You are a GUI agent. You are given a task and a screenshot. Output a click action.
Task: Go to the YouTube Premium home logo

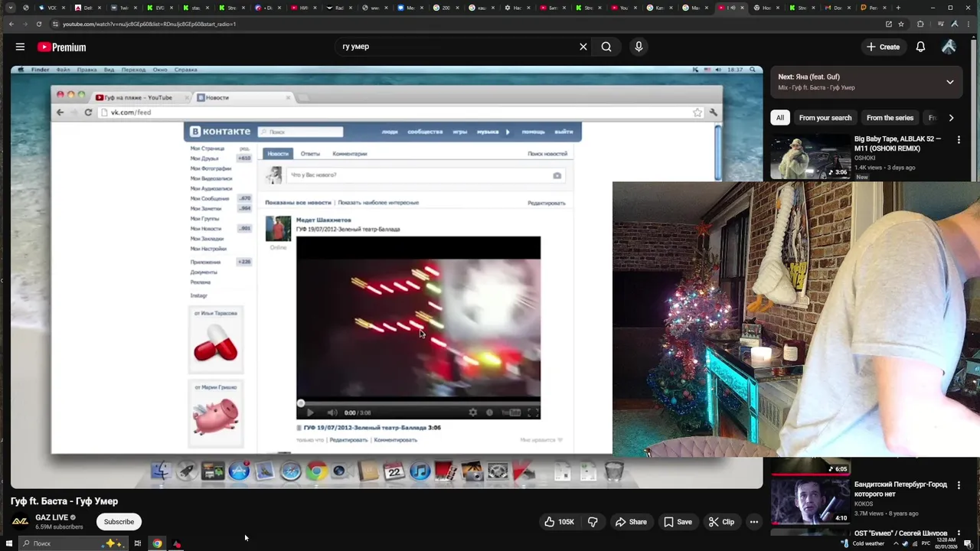tap(62, 47)
